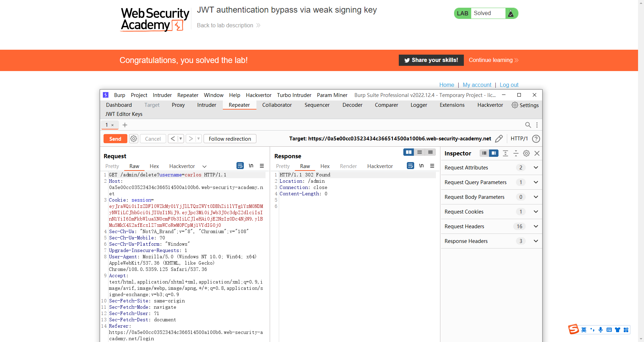
Task: Open the help question mark icon
Action: pyautogui.click(x=536, y=139)
